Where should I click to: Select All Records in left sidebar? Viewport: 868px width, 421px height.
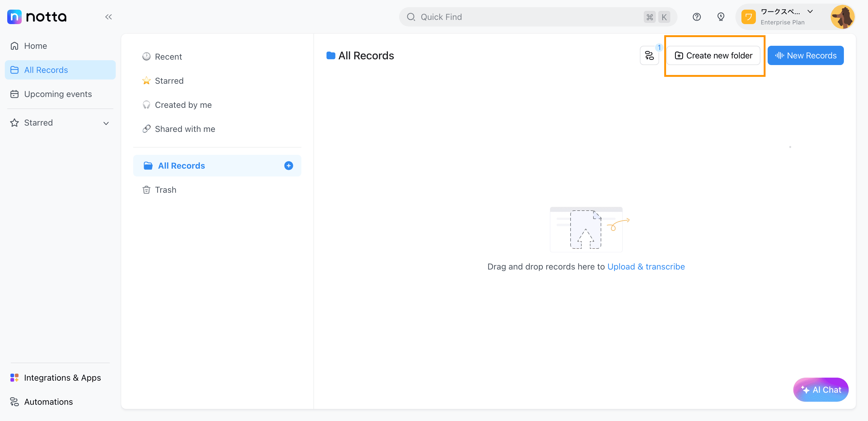pyautogui.click(x=60, y=70)
